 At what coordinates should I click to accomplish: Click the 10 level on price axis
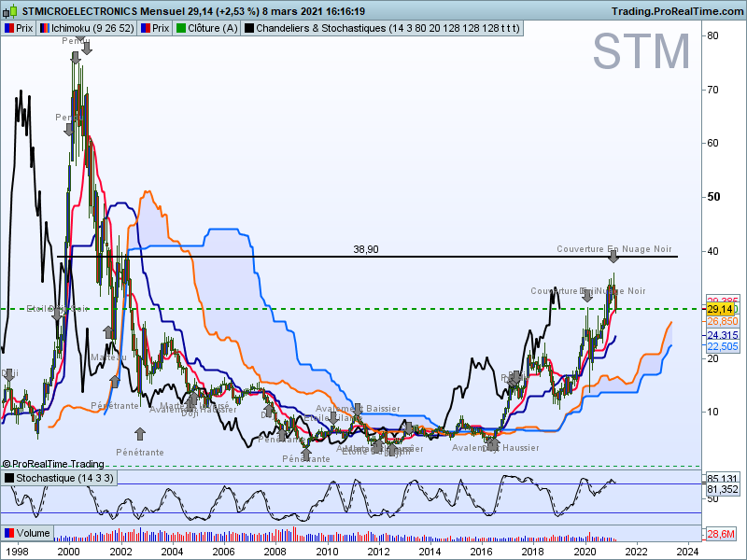click(x=712, y=412)
